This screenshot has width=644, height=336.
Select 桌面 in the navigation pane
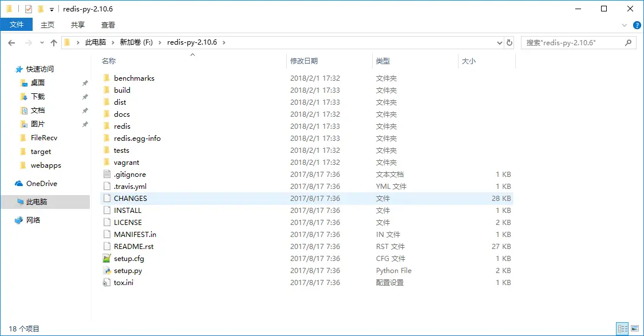tap(37, 83)
